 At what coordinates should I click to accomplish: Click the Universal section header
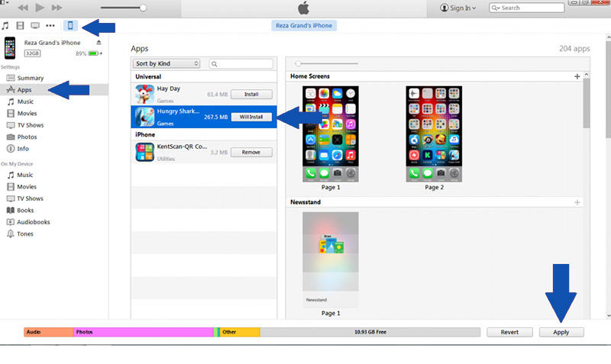[x=148, y=77]
